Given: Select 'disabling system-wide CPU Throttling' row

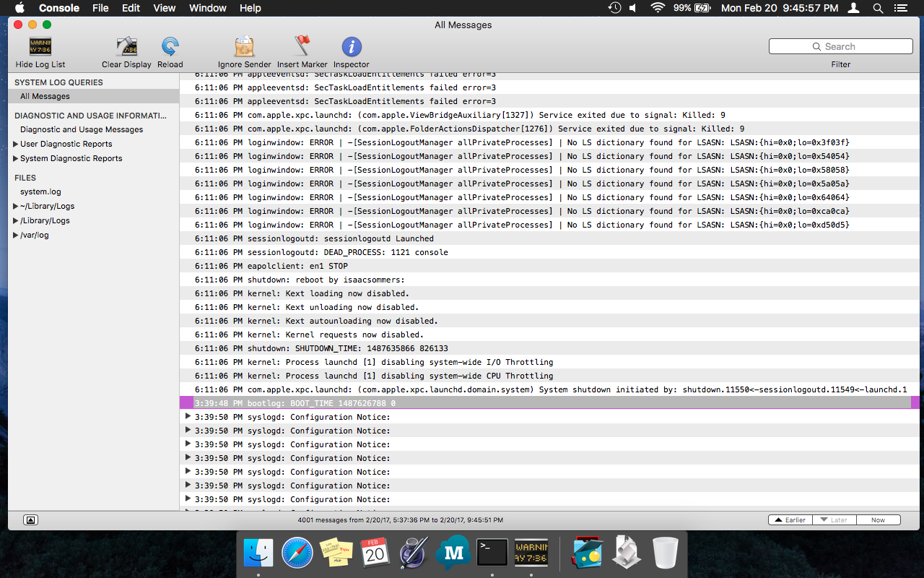Looking at the screenshot, I should pyautogui.click(x=551, y=376).
